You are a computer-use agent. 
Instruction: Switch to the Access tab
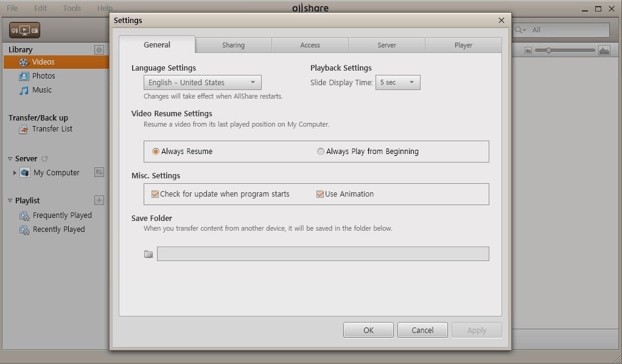click(310, 45)
